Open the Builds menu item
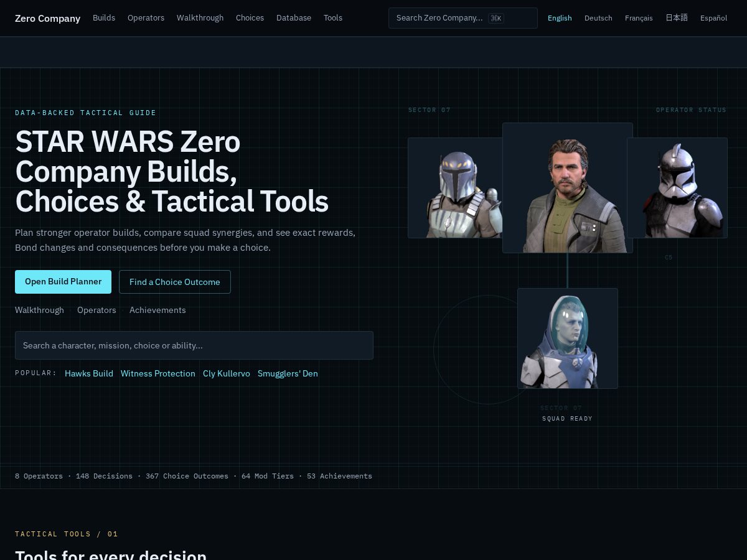This screenshot has height=560, width=747. click(x=104, y=18)
